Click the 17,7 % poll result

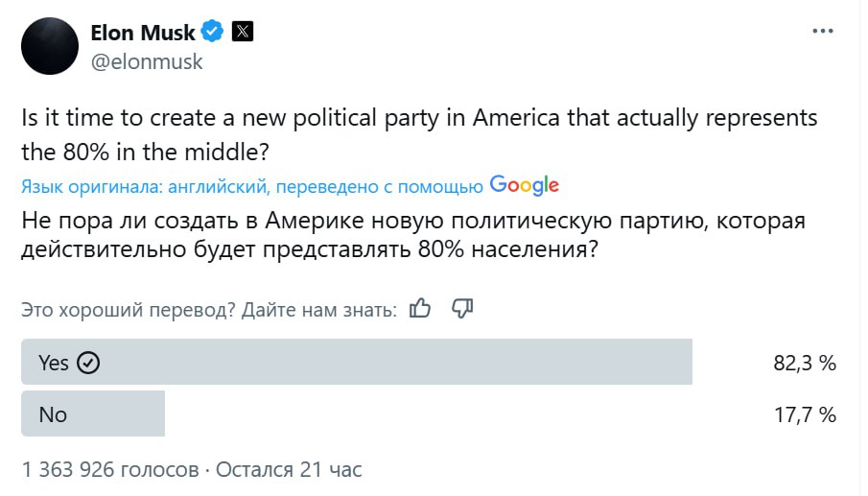(x=805, y=415)
